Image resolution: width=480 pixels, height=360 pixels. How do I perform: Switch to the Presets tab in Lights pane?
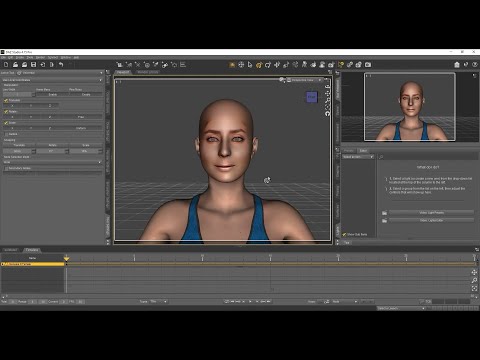click(x=348, y=151)
